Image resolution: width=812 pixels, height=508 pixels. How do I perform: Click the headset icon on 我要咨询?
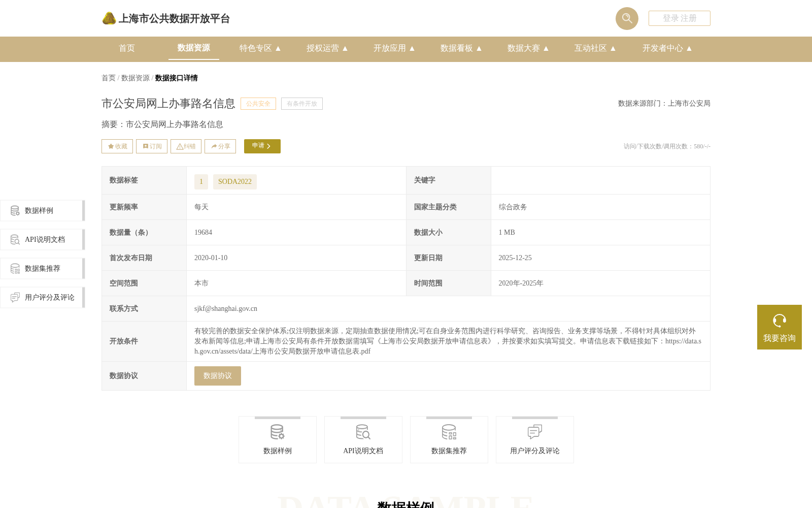[780, 321]
